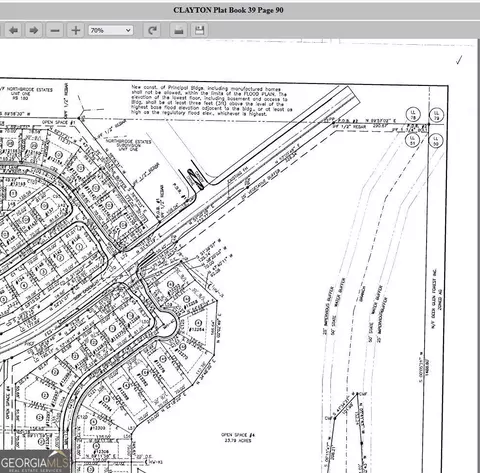Click the N/F Northbrook Estates Unit One heading
The height and width of the screenshot is (473, 480).
pos(25,94)
